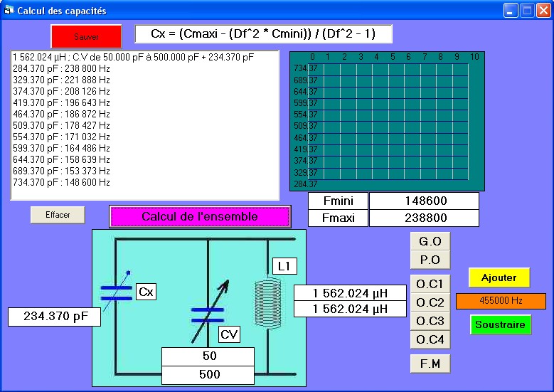Image resolution: width=554 pixels, height=392 pixels.
Task: Click the Cx value field 234.370 pF
Action: [55, 317]
